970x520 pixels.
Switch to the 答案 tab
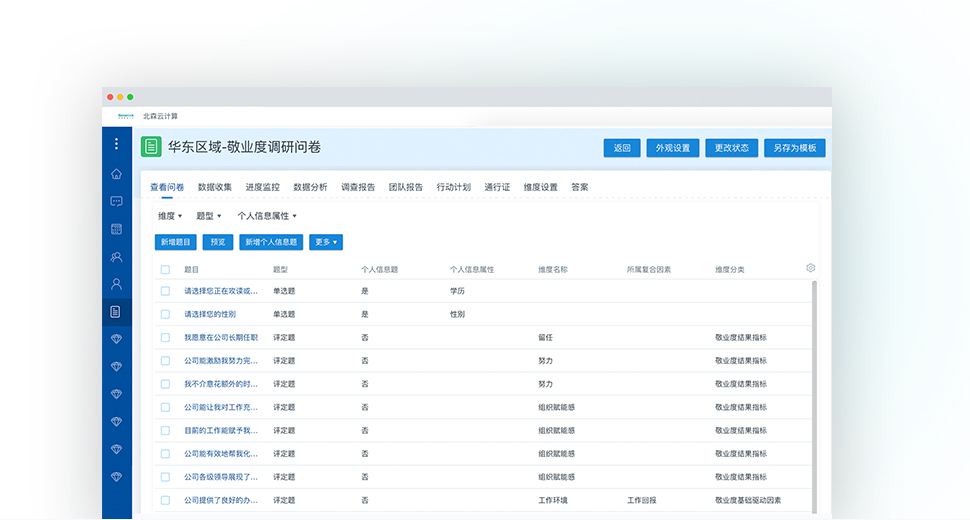tap(580, 187)
